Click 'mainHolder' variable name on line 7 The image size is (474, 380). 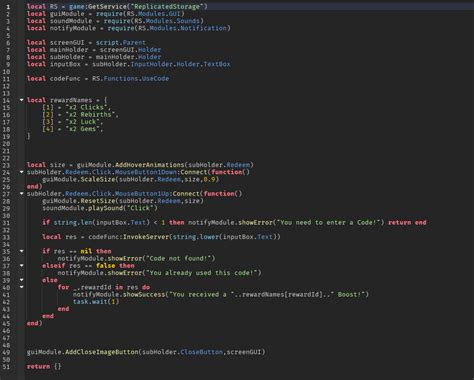click(x=69, y=50)
